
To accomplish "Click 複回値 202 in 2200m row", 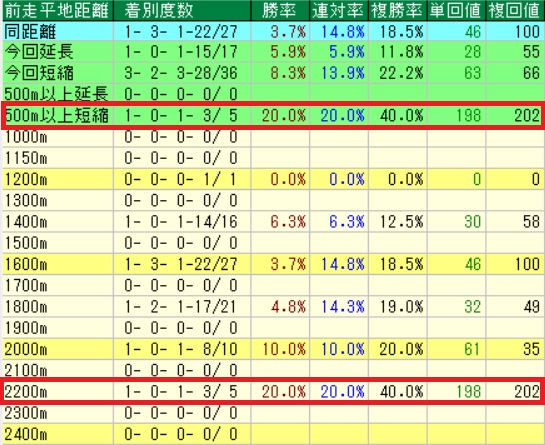I will pyautogui.click(x=527, y=392).
